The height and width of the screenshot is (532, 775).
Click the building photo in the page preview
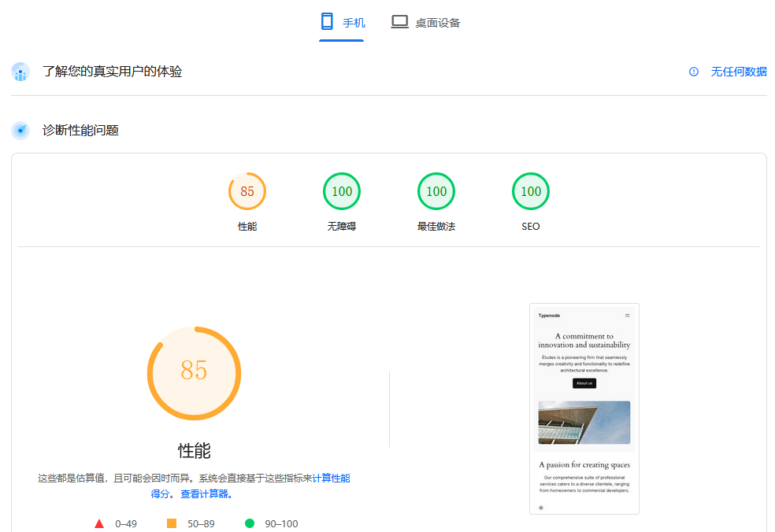584,423
